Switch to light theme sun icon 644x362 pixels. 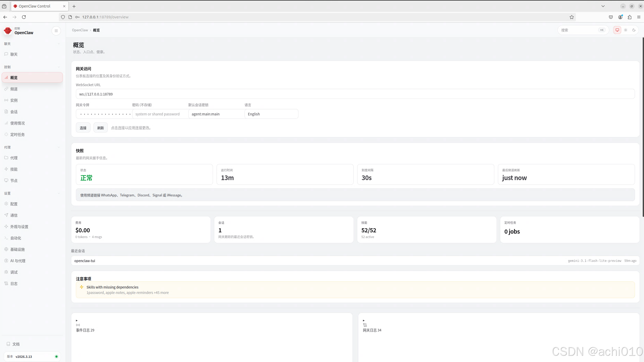coord(626,30)
